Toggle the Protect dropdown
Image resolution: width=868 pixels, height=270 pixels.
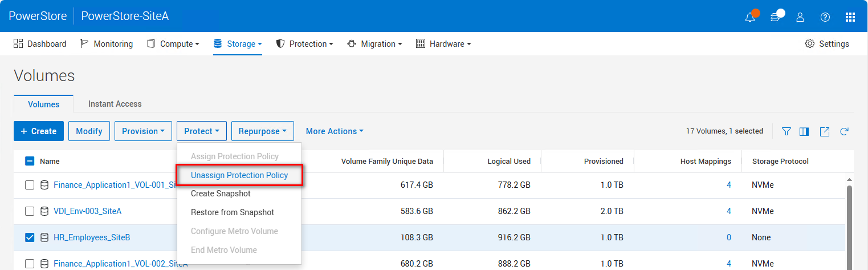(x=202, y=131)
